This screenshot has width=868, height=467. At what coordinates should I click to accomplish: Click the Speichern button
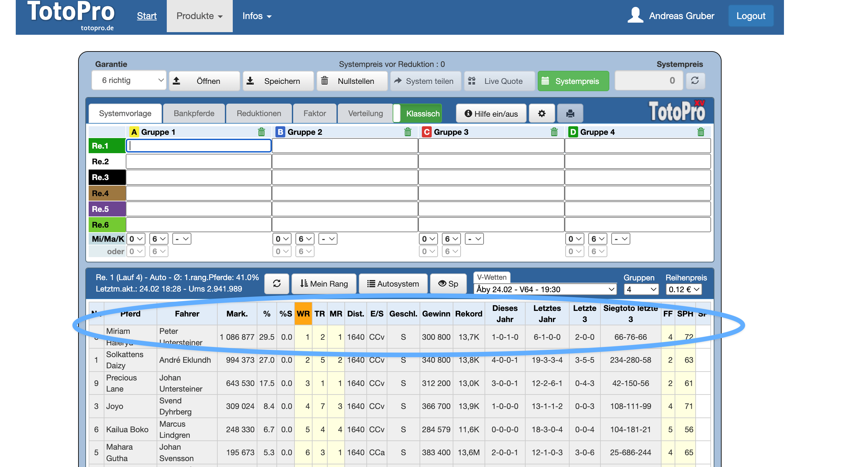278,81
